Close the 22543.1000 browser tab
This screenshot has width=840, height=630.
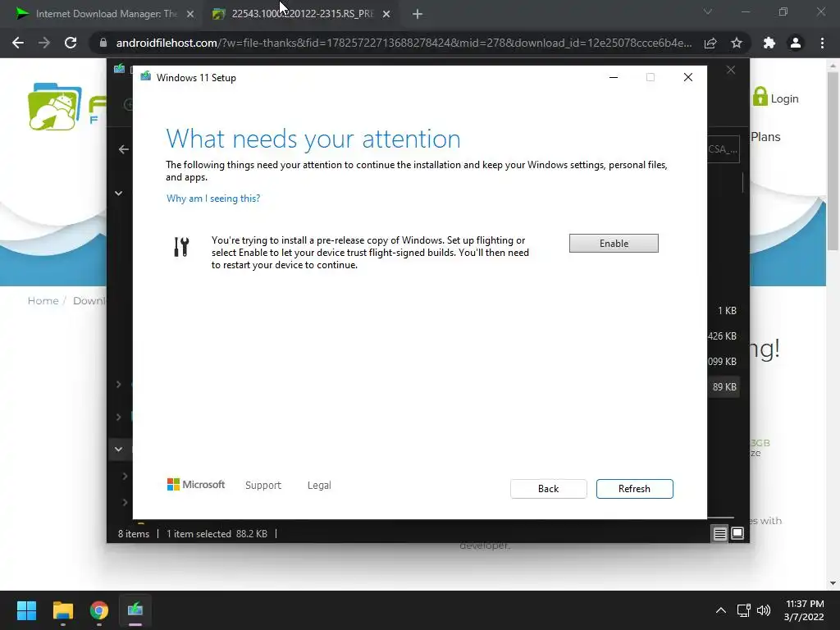386,15
